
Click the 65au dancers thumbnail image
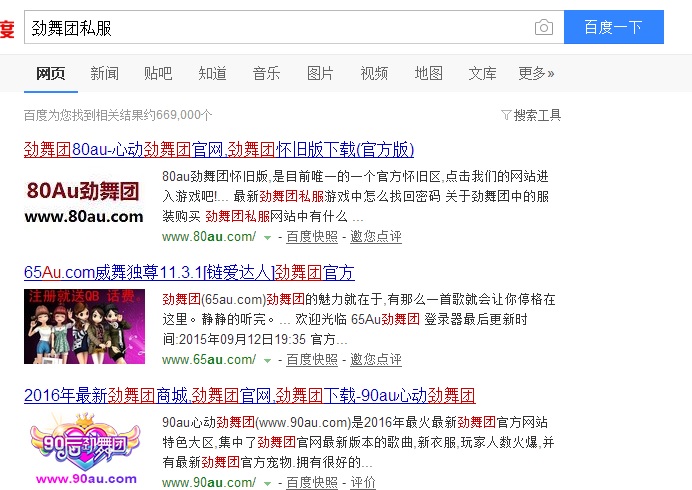click(x=84, y=327)
